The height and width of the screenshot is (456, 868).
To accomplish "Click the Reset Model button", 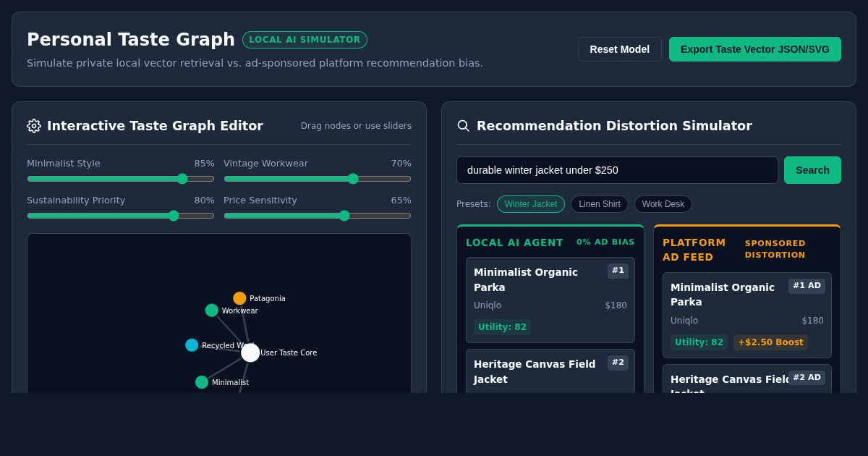I will 620,49.
